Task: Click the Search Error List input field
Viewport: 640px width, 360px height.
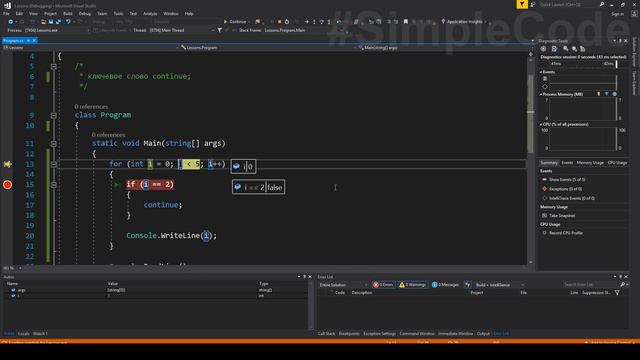Action: point(591,284)
